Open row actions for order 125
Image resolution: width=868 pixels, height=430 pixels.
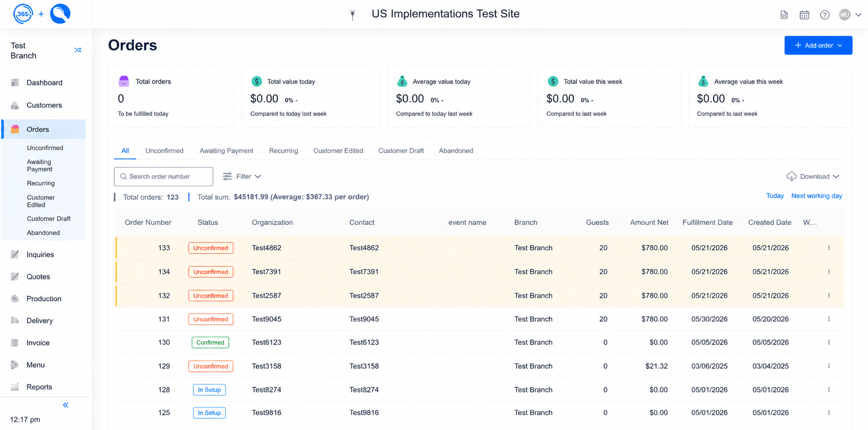coord(829,412)
